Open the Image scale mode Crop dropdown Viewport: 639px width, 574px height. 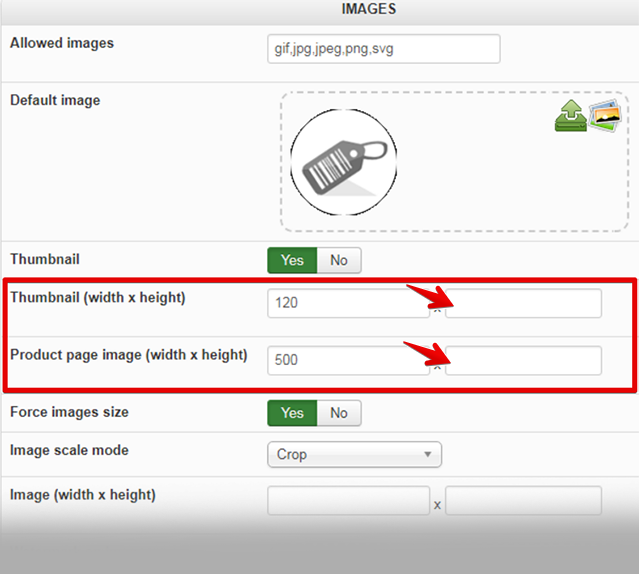click(355, 454)
